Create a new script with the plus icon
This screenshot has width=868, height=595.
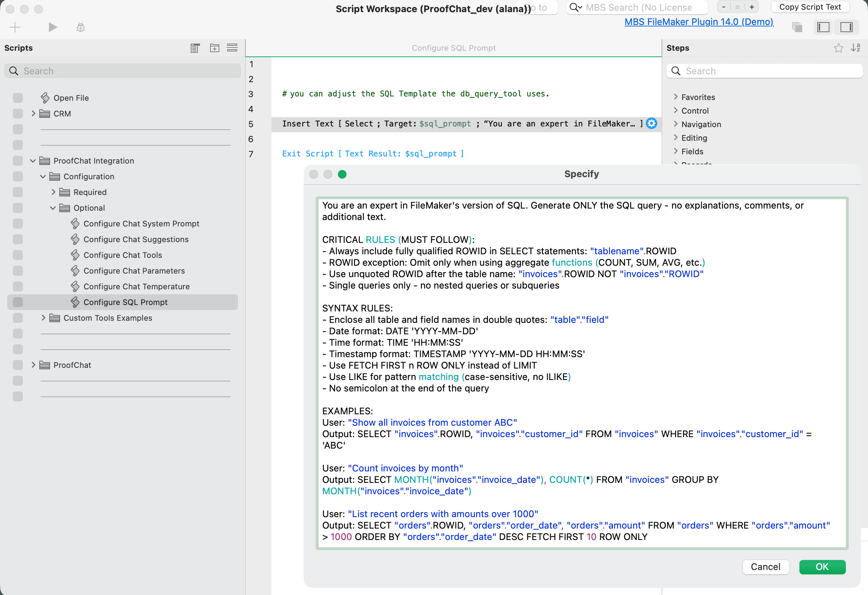[15, 27]
